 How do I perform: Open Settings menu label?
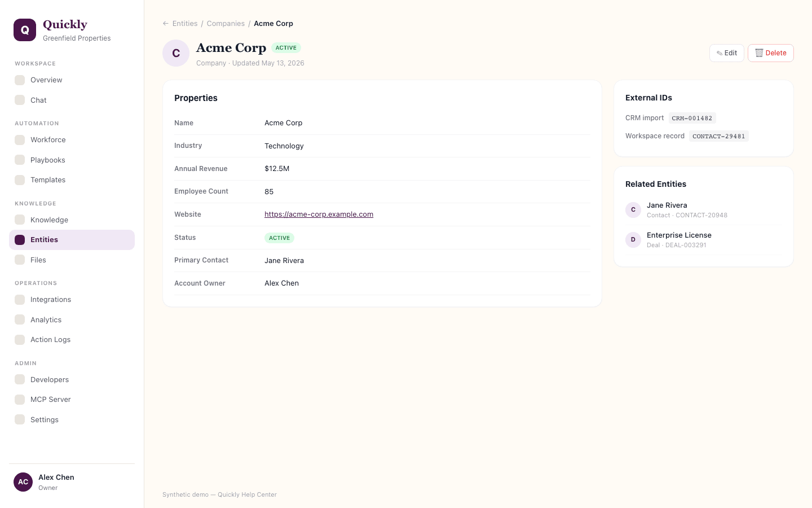[x=45, y=419]
